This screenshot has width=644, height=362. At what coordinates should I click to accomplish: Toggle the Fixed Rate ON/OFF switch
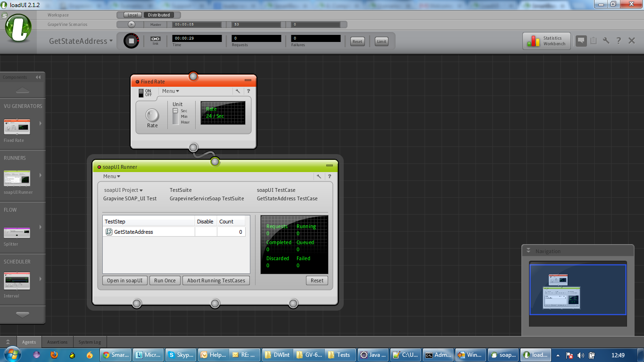click(141, 93)
